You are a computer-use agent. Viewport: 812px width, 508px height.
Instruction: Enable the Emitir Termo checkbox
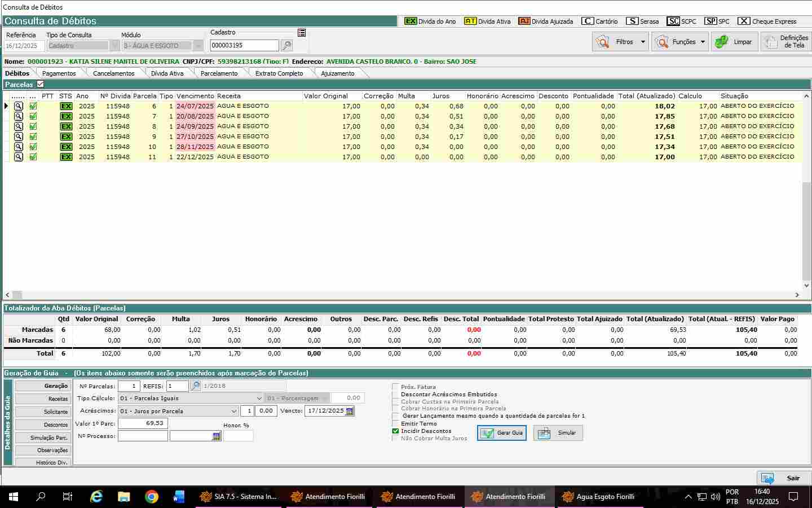pos(395,423)
